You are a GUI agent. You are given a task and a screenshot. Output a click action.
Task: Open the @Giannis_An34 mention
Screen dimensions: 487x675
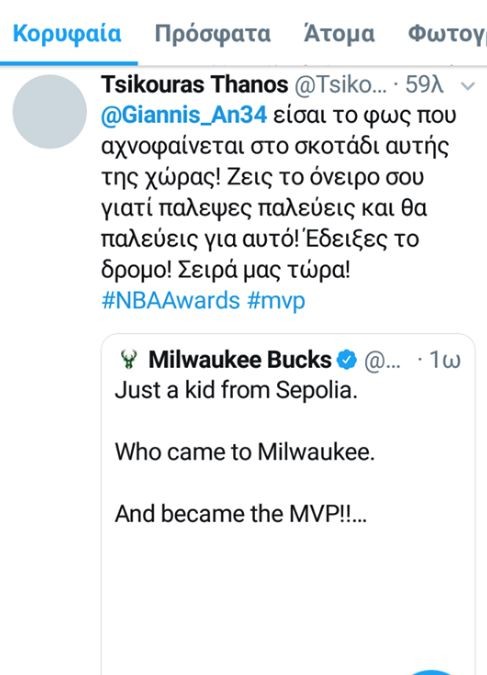click(x=184, y=115)
